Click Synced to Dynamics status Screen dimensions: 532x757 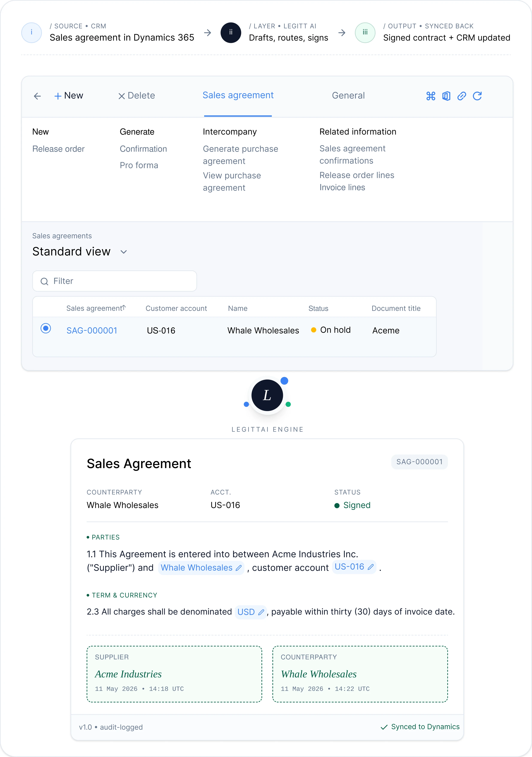[x=420, y=727]
